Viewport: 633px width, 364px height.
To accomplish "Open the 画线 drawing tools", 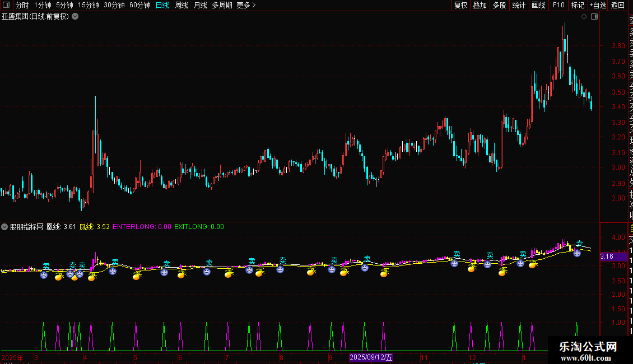I will click(538, 5).
